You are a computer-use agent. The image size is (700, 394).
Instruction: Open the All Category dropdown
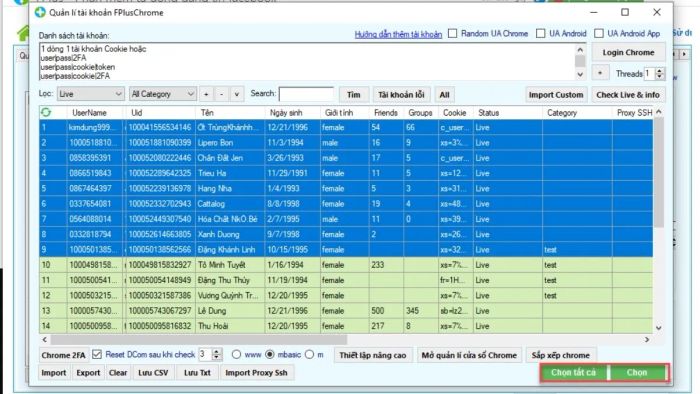click(x=162, y=94)
